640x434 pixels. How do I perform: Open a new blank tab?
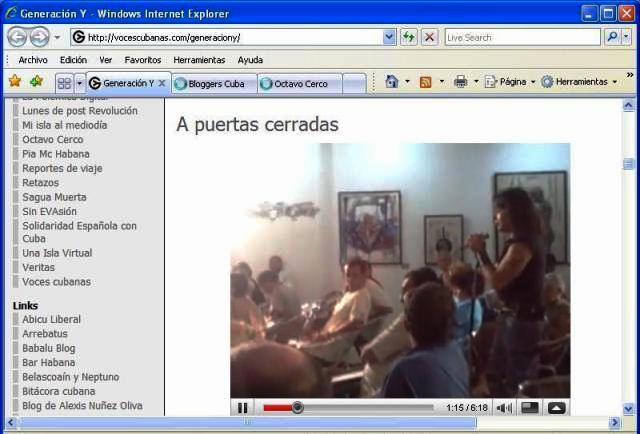pyautogui.click(x=354, y=84)
